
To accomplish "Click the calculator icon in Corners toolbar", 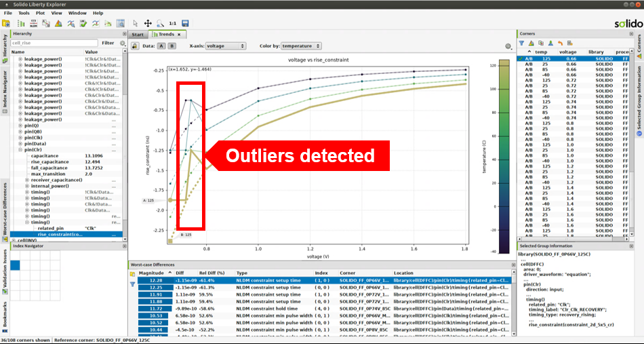I will pos(569,43).
